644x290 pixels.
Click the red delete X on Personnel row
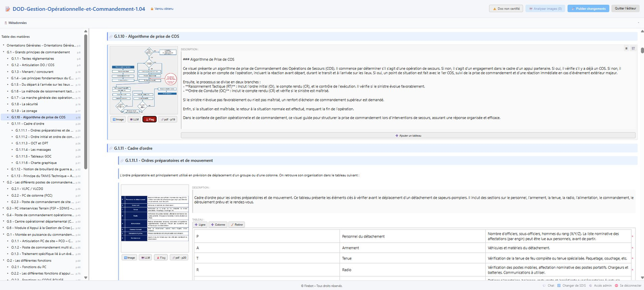pyautogui.click(x=632, y=236)
